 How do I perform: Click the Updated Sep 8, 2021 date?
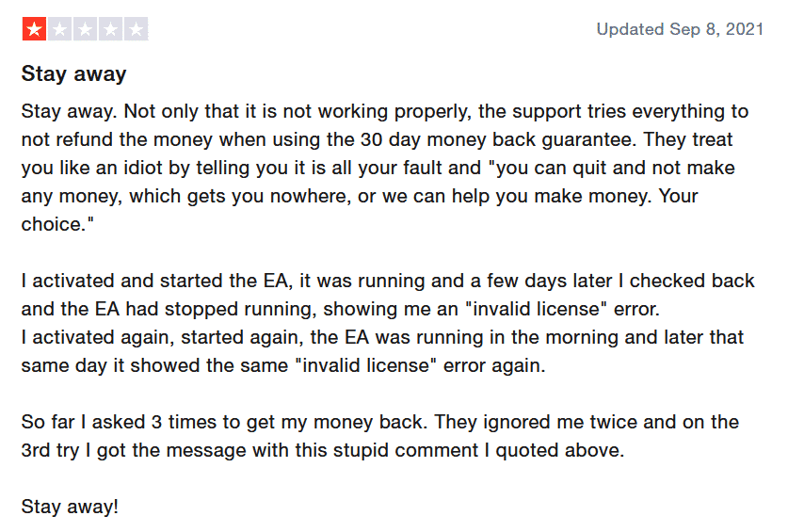[x=680, y=29]
